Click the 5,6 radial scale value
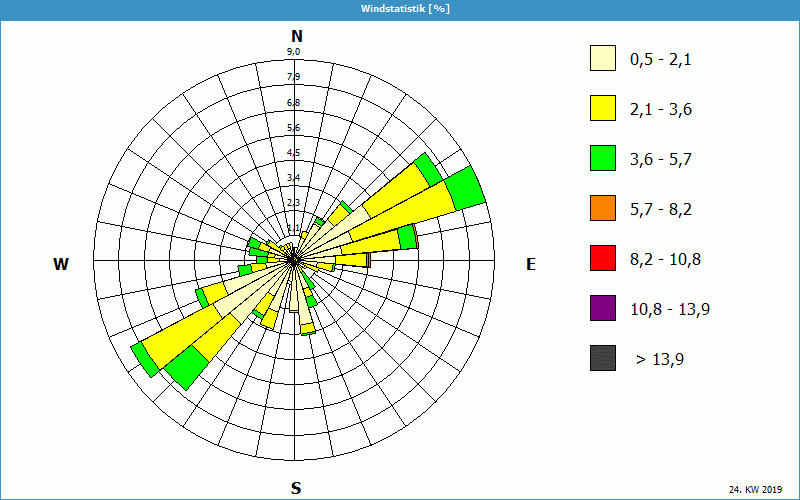The width and height of the screenshot is (800, 500). pyautogui.click(x=294, y=128)
